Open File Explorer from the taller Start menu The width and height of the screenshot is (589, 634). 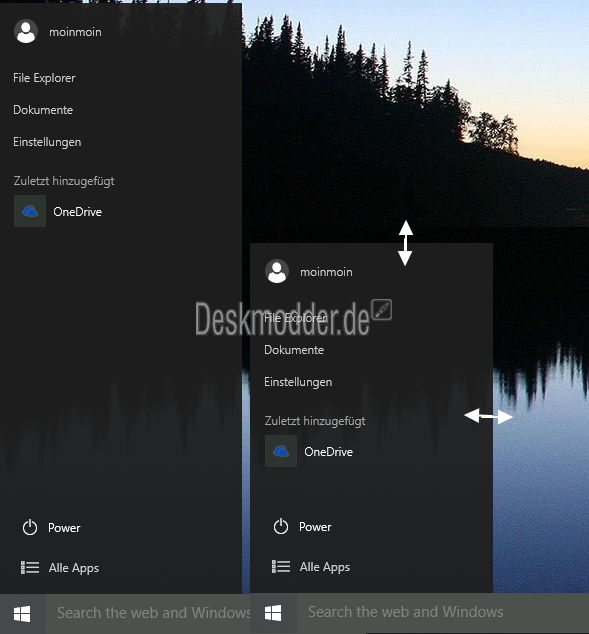point(44,78)
